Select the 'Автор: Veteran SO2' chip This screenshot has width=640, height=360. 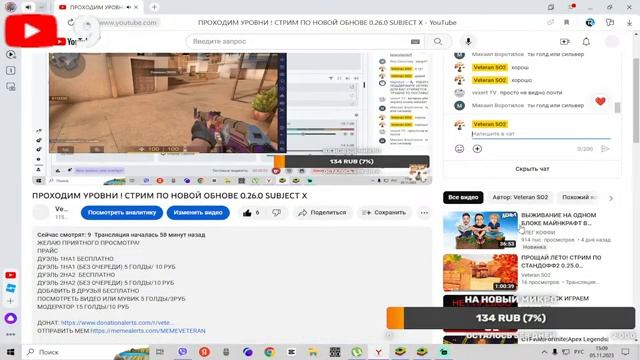(x=520, y=198)
